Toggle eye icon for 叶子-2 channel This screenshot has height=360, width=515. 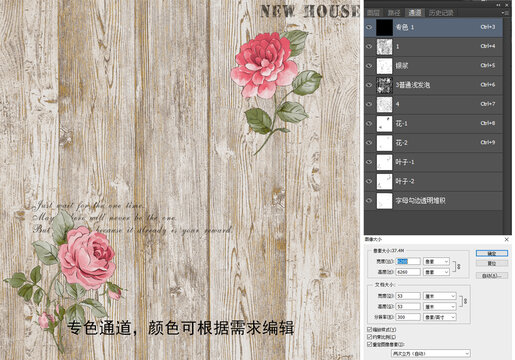[369, 181]
